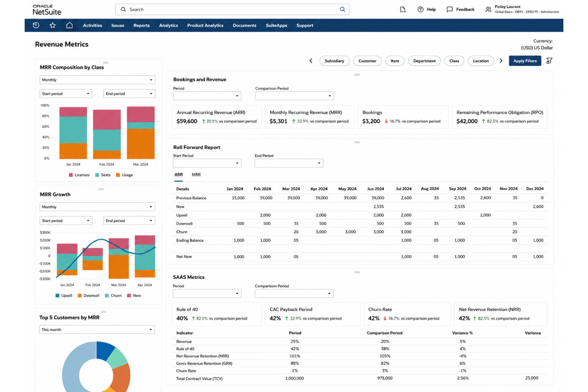Click the Upsell legend color swatch
The image size is (588, 392).
pyautogui.click(x=57, y=295)
